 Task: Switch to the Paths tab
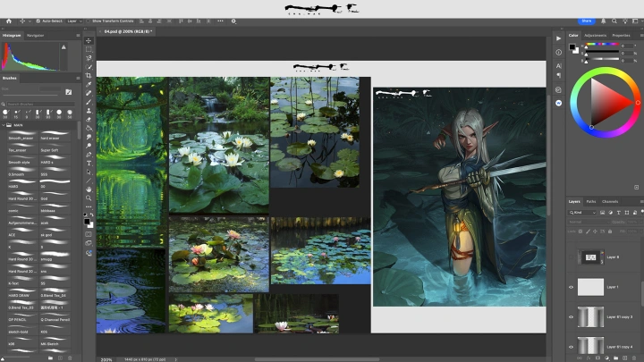point(591,201)
